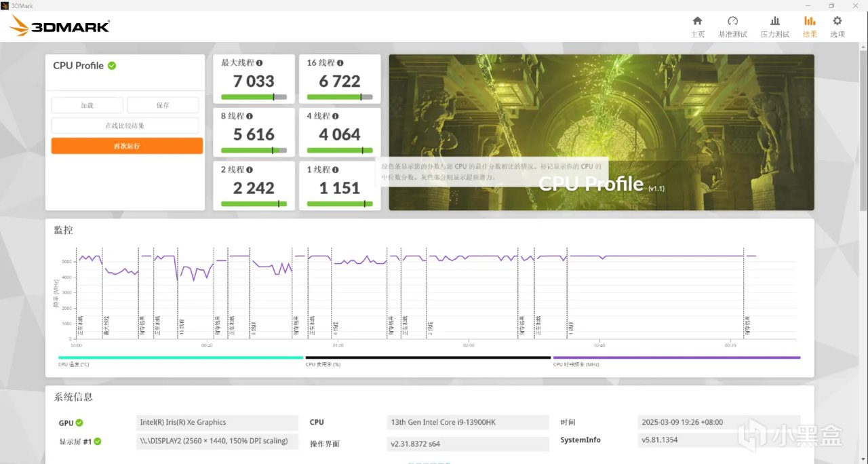Click the 2 242 score value
Screen dimensions: 868x464
[254, 188]
